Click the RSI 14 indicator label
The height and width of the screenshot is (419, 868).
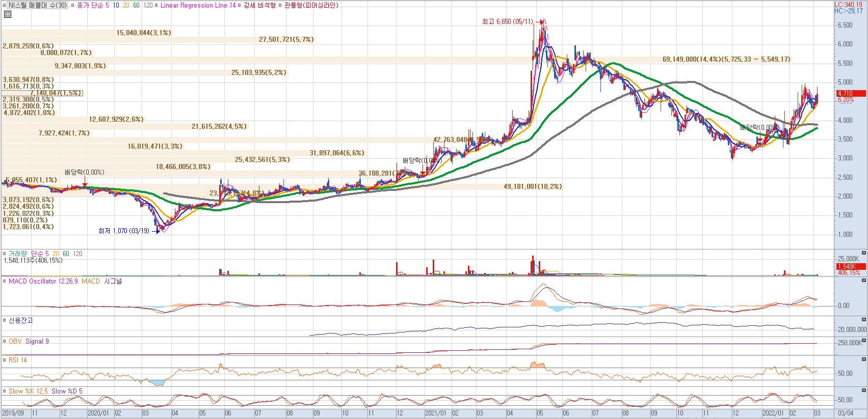[17, 360]
